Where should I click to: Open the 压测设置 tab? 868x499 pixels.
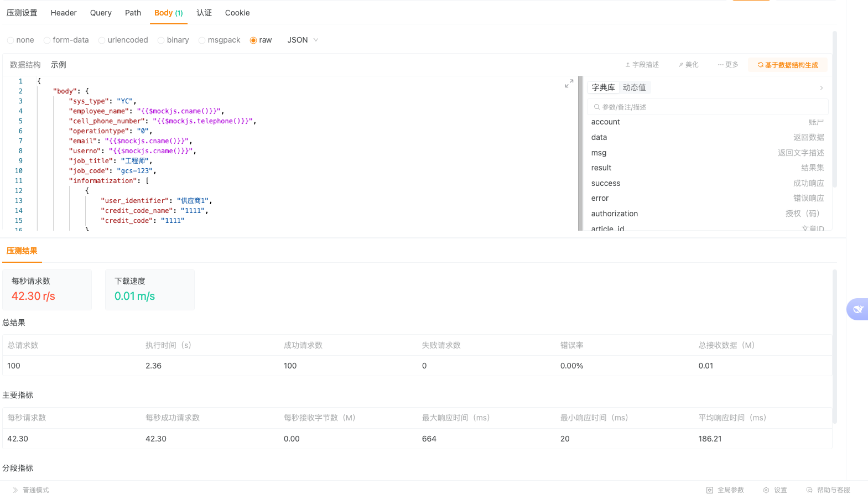pyautogui.click(x=22, y=13)
